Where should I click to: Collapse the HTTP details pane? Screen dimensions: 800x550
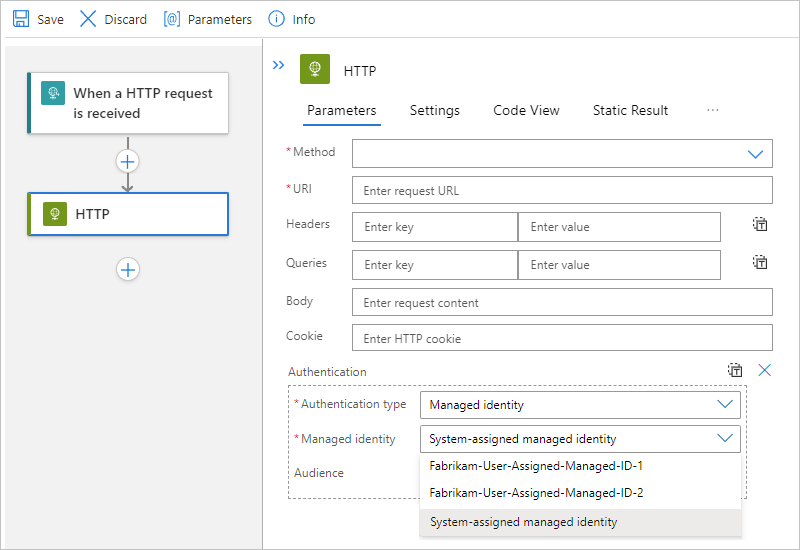coord(279,65)
